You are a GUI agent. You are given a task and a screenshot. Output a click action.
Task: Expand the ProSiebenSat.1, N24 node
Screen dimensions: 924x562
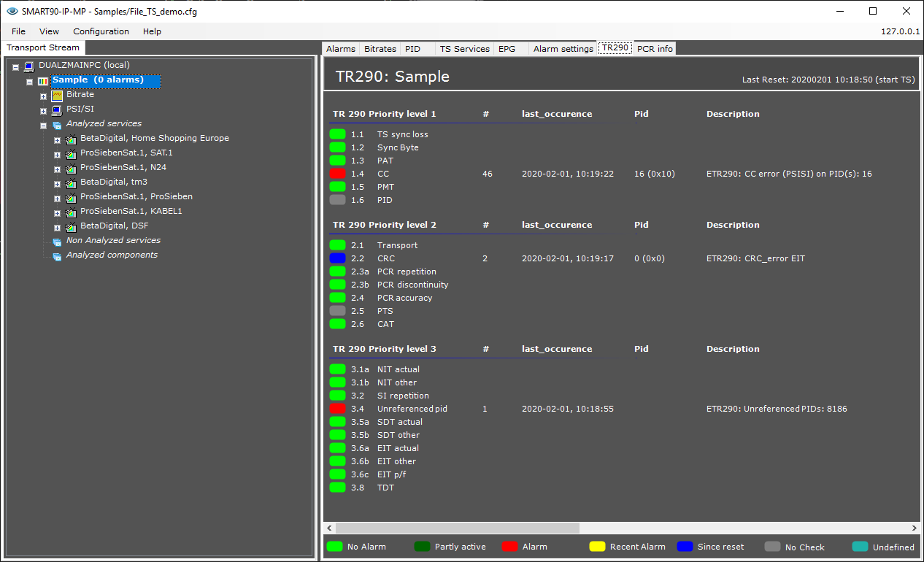click(x=58, y=169)
